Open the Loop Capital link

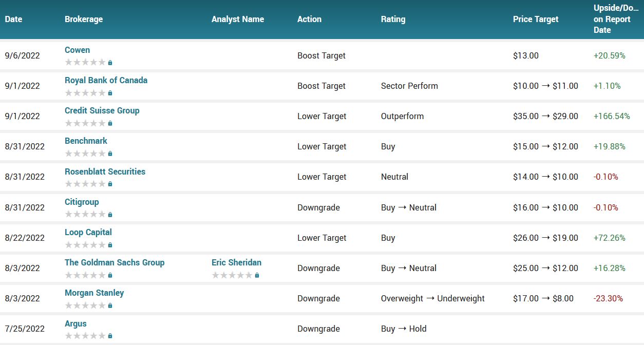tap(88, 232)
